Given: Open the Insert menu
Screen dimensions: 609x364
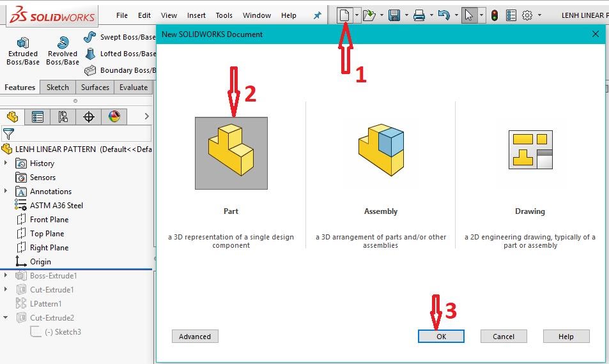Looking at the screenshot, I should [x=196, y=15].
